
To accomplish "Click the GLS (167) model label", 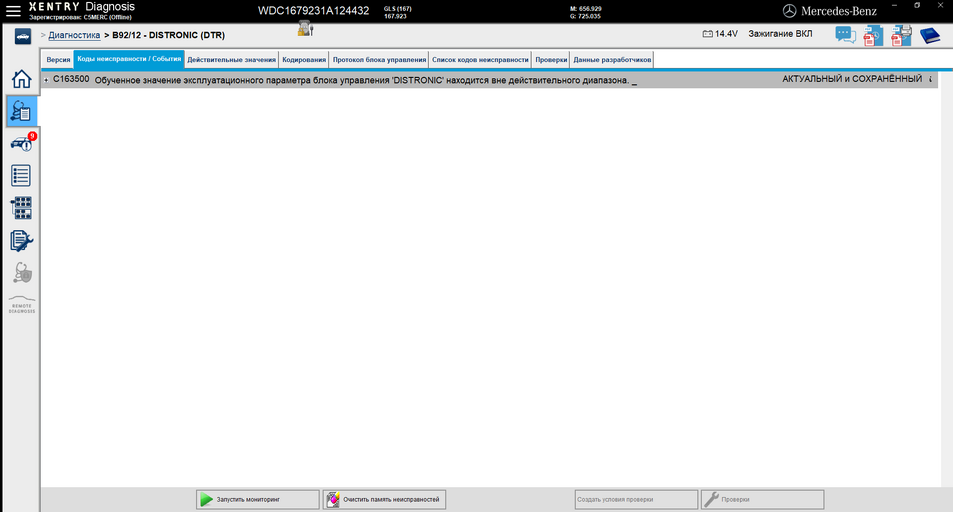I will [397, 9].
